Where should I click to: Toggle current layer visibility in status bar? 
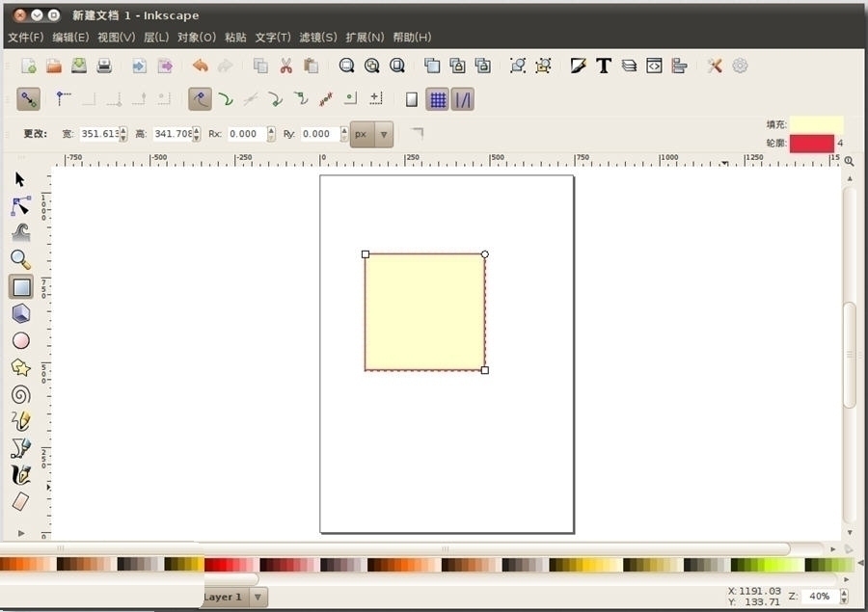[x=178, y=597]
